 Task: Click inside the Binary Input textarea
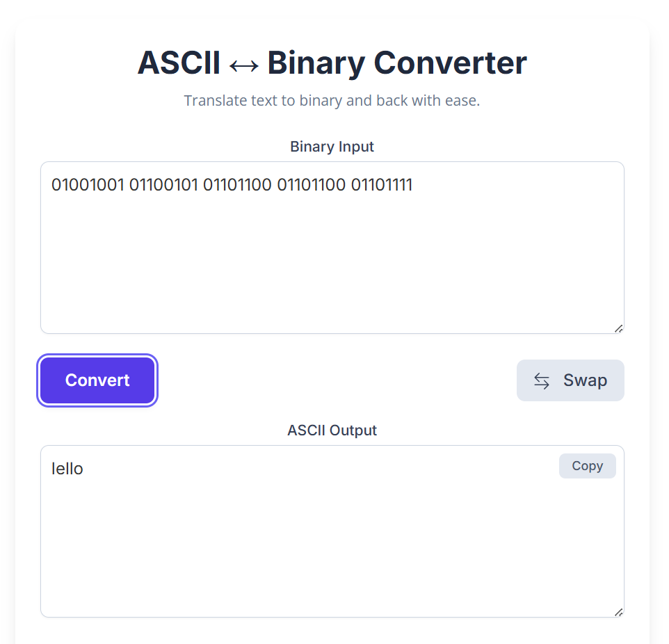[x=332, y=247]
